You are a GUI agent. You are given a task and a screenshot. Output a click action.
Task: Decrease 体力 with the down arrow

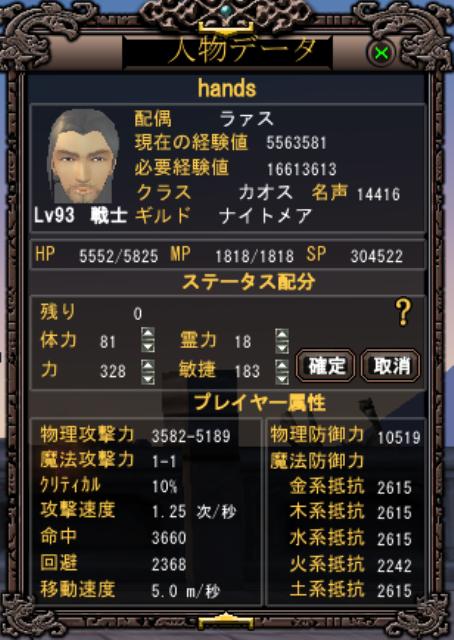click(x=148, y=347)
